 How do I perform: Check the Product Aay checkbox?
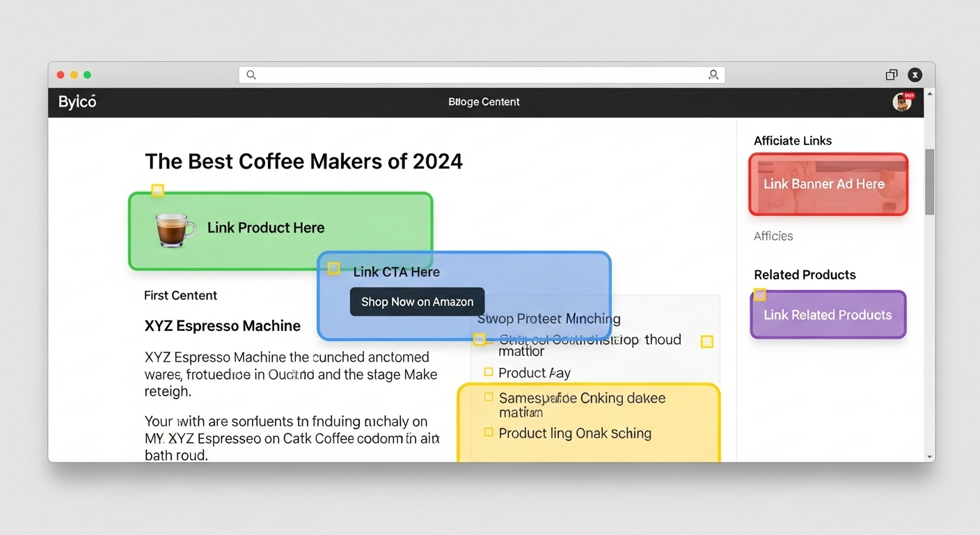coord(488,372)
